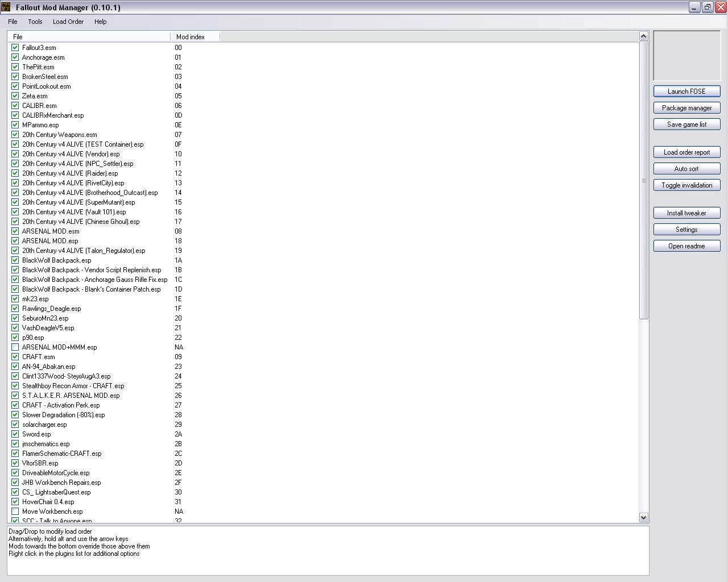Viewport: 728px width, 582px height.
Task: Click the Launch FOSE button
Action: tap(686, 92)
